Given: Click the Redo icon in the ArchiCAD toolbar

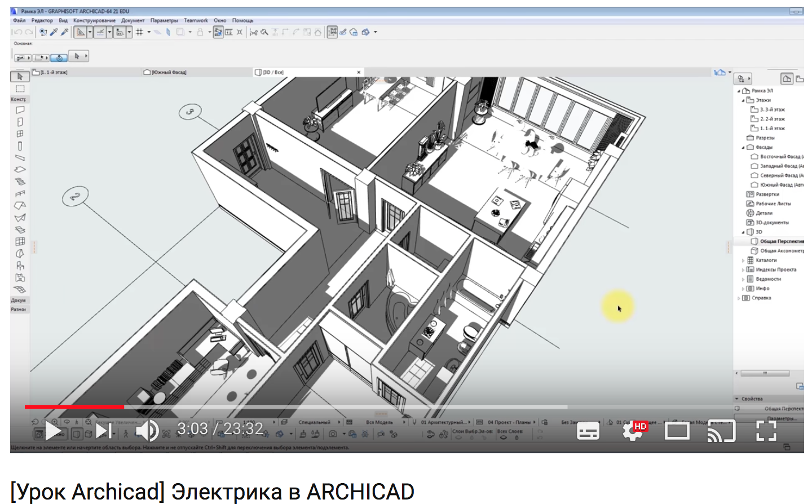Looking at the screenshot, I should click(x=29, y=32).
